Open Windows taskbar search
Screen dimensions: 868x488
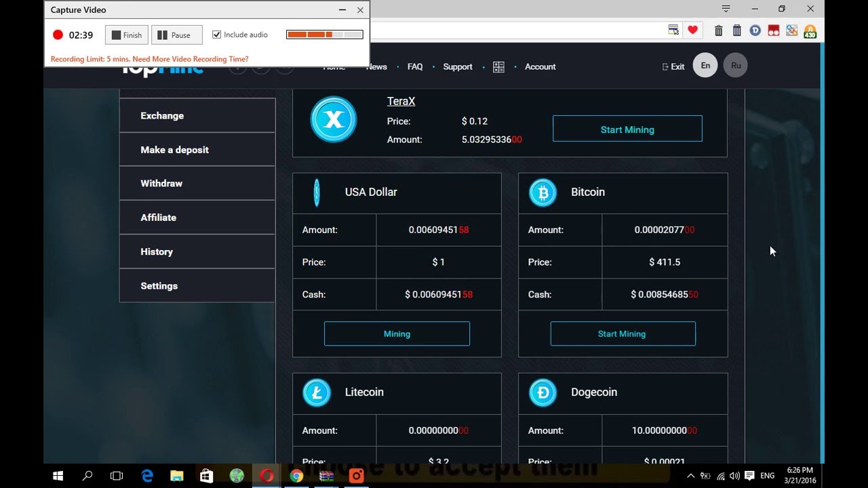tap(87, 476)
